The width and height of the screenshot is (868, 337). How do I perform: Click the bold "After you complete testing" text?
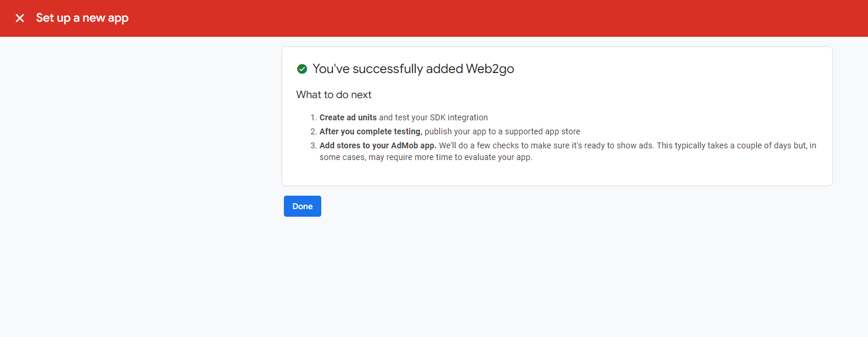pyautogui.click(x=370, y=131)
